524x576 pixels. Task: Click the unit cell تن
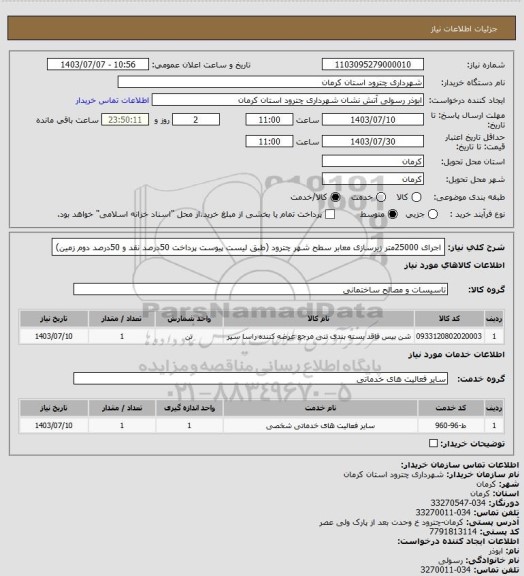(x=189, y=336)
